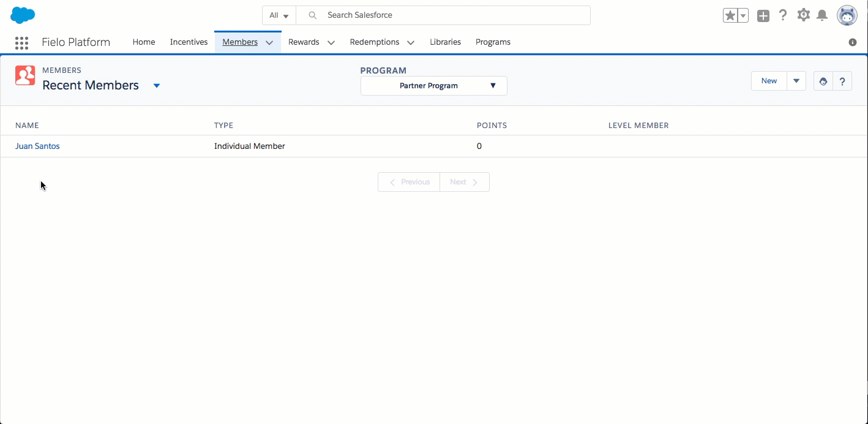
Task: Click the Fielo Platform app name
Action: pyautogui.click(x=76, y=42)
